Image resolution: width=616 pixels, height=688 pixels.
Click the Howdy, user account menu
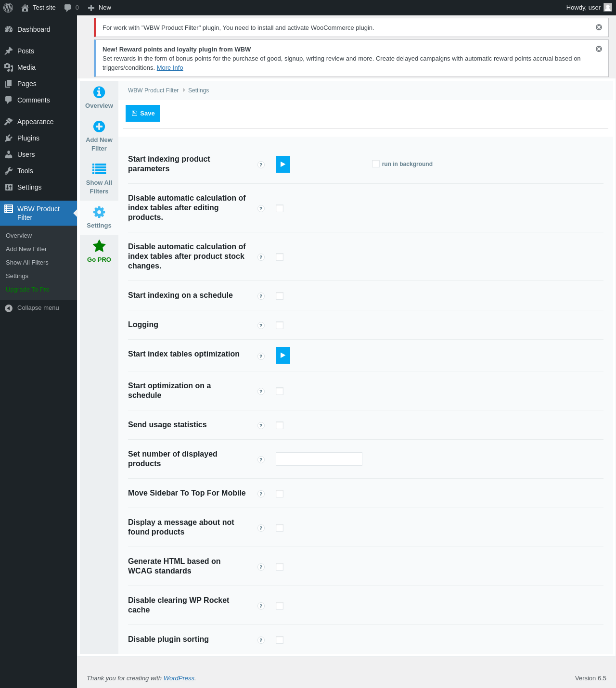pyautogui.click(x=589, y=8)
